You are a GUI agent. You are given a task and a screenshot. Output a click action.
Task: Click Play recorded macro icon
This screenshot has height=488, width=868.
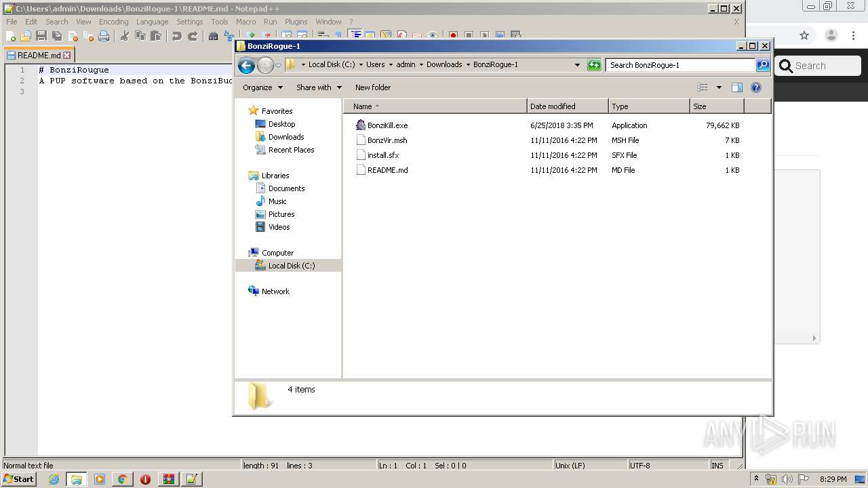pos(484,36)
